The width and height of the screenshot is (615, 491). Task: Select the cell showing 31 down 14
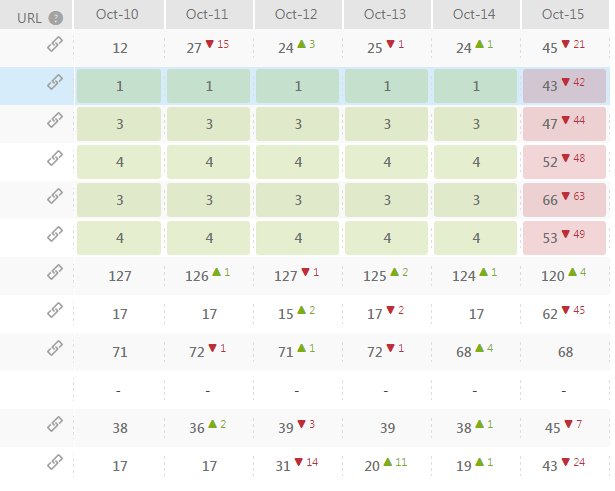(x=297, y=465)
